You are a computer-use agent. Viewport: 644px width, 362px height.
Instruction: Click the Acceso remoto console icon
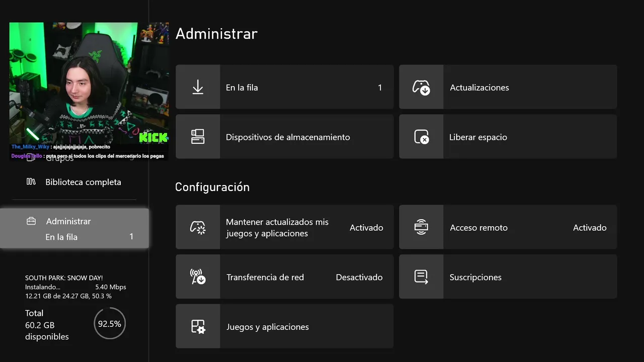point(421,227)
